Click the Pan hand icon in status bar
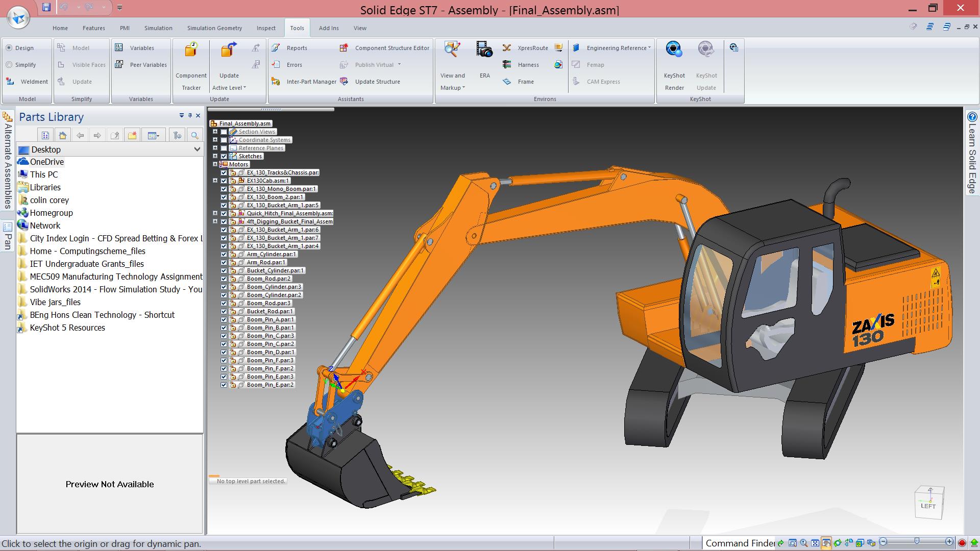This screenshot has width=980, height=551. coord(826,543)
